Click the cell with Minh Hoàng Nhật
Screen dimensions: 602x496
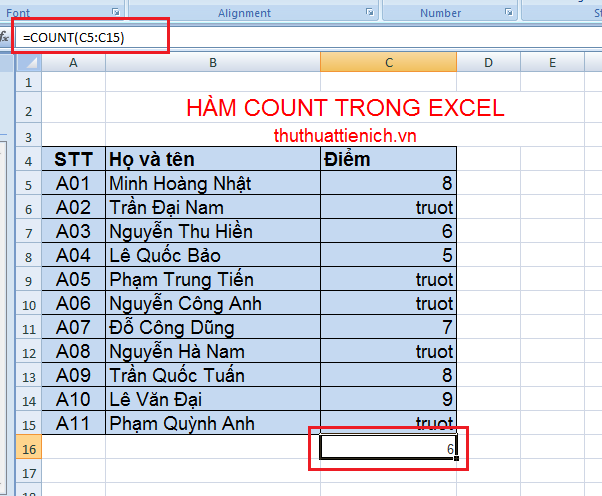click(x=213, y=183)
